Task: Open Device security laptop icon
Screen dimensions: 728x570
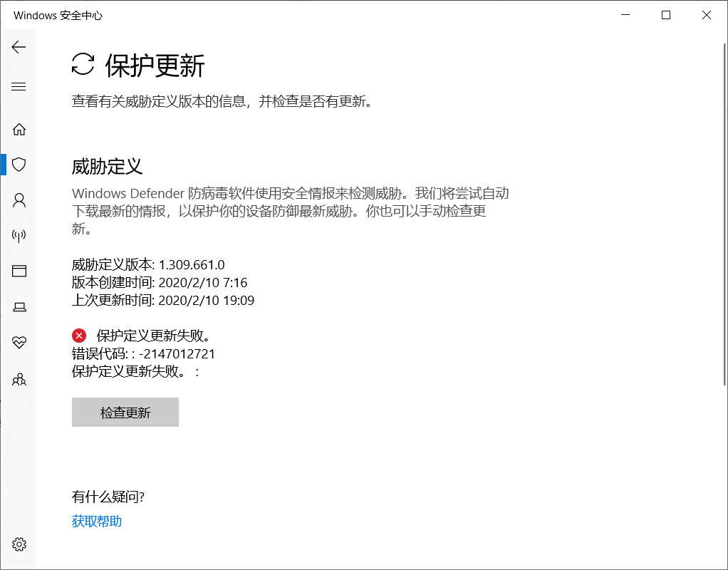Action: click(x=19, y=306)
